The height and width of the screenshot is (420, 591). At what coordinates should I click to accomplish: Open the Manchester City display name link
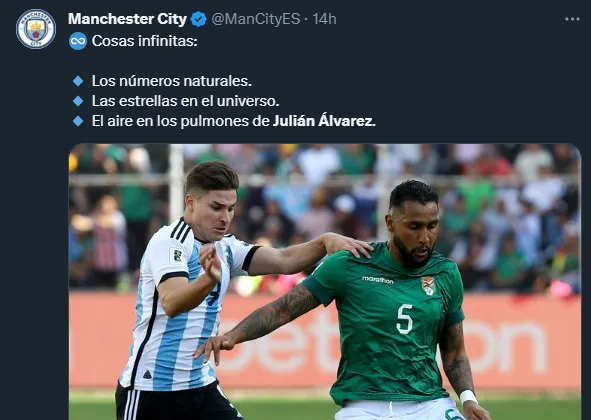(x=127, y=19)
